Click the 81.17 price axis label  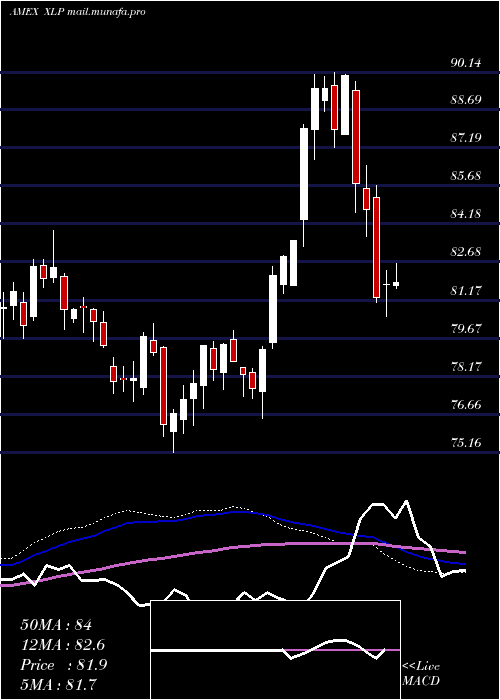(466, 291)
